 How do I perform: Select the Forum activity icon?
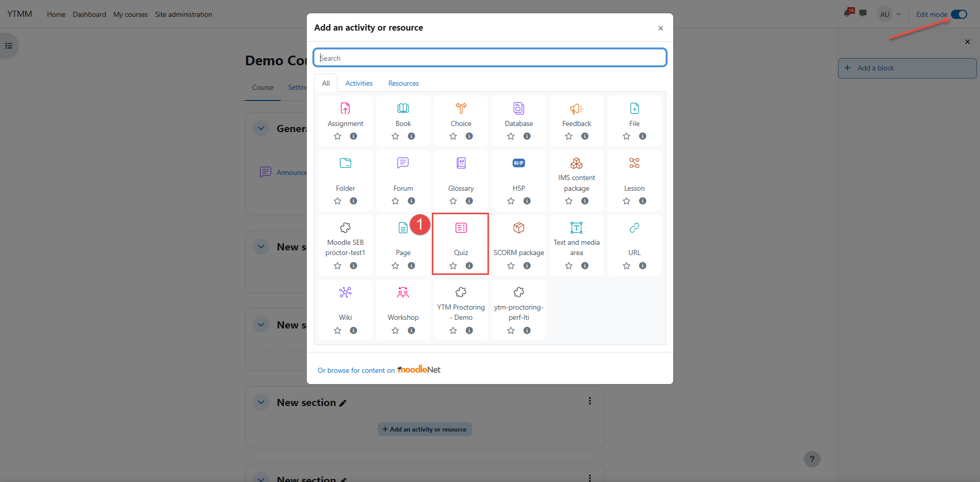(403, 163)
